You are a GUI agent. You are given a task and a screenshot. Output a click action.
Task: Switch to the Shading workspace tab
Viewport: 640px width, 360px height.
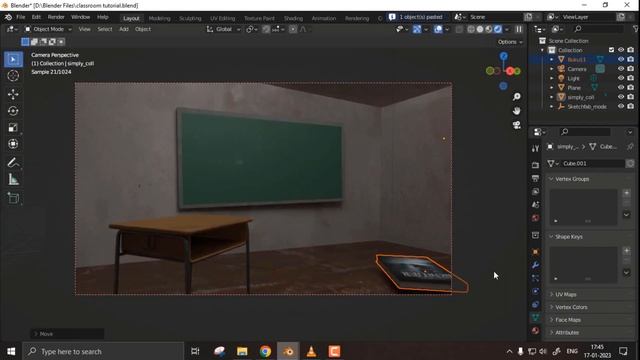click(293, 18)
